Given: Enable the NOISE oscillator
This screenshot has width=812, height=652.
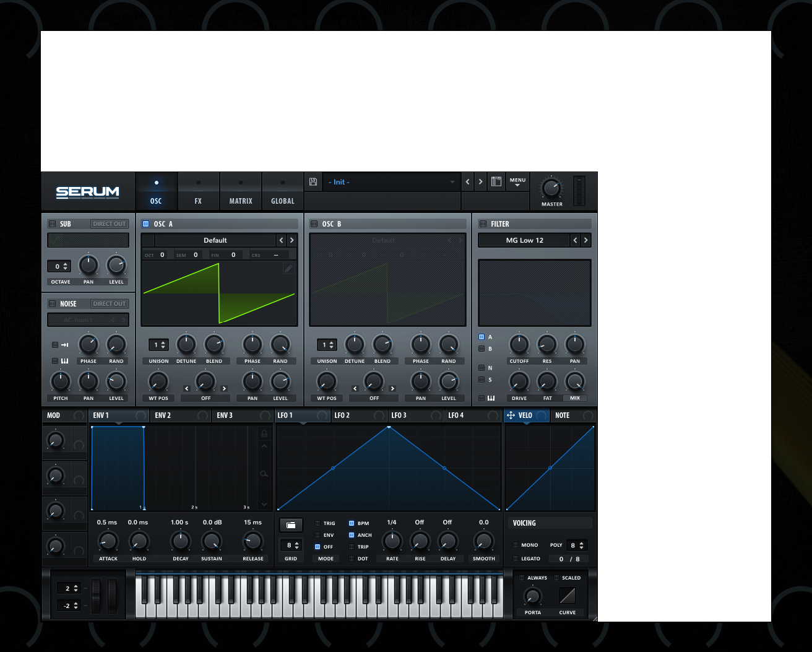Looking at the screenshot, I should point(52,304).
